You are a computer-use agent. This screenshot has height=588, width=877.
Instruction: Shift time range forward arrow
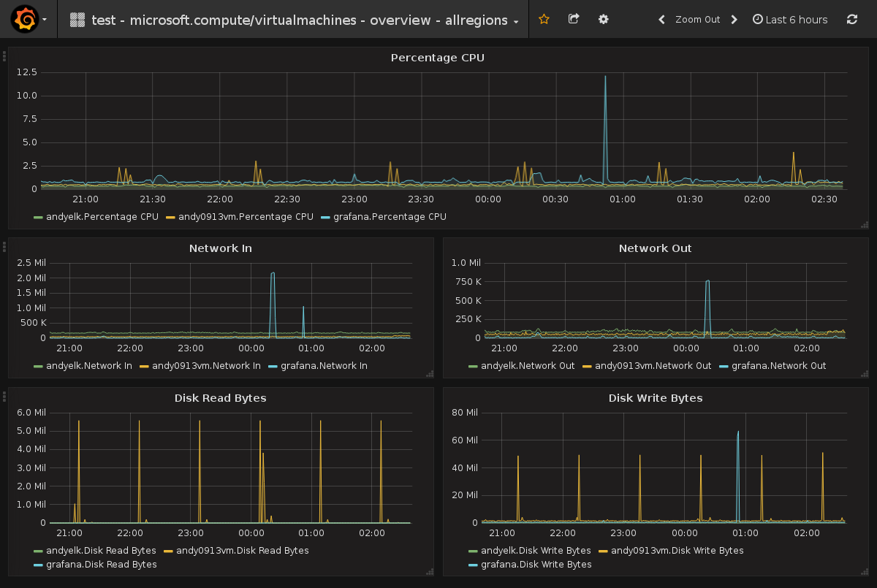[x=734, y=20]
